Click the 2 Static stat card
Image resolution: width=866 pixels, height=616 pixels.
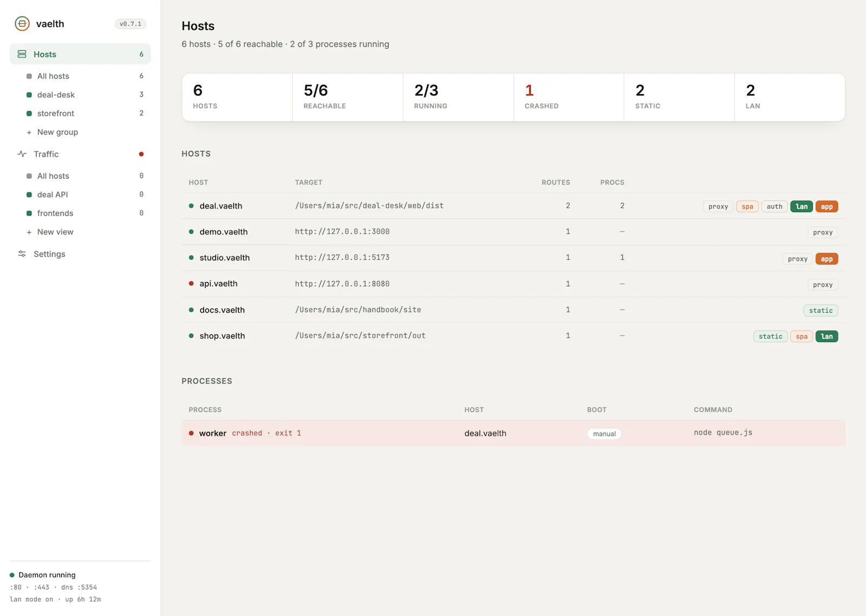pos(679,97)
